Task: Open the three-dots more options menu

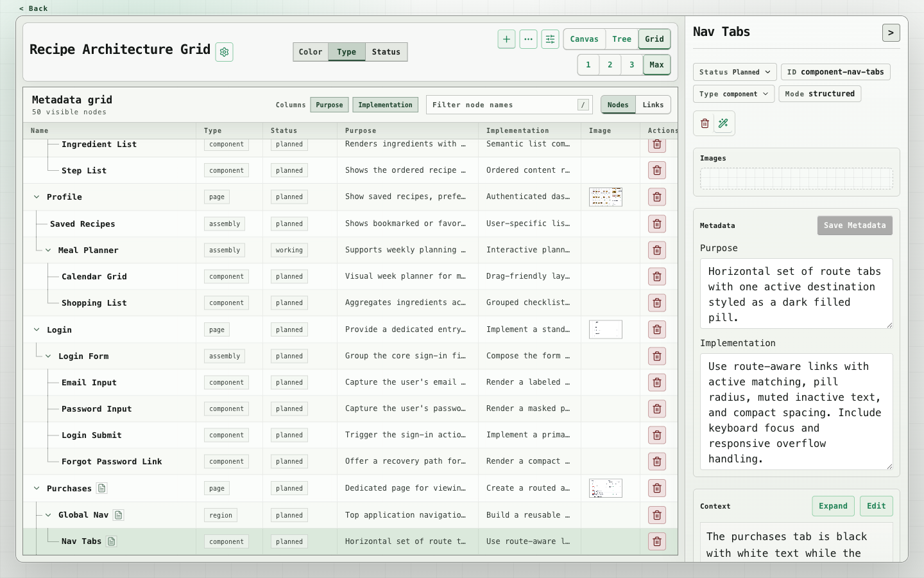Action: coord(528,39)
